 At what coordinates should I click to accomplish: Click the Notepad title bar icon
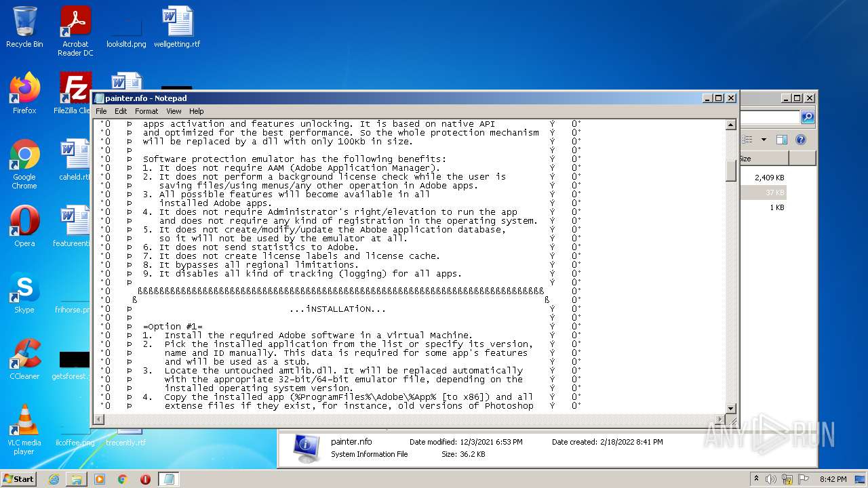tap(99, 98)
